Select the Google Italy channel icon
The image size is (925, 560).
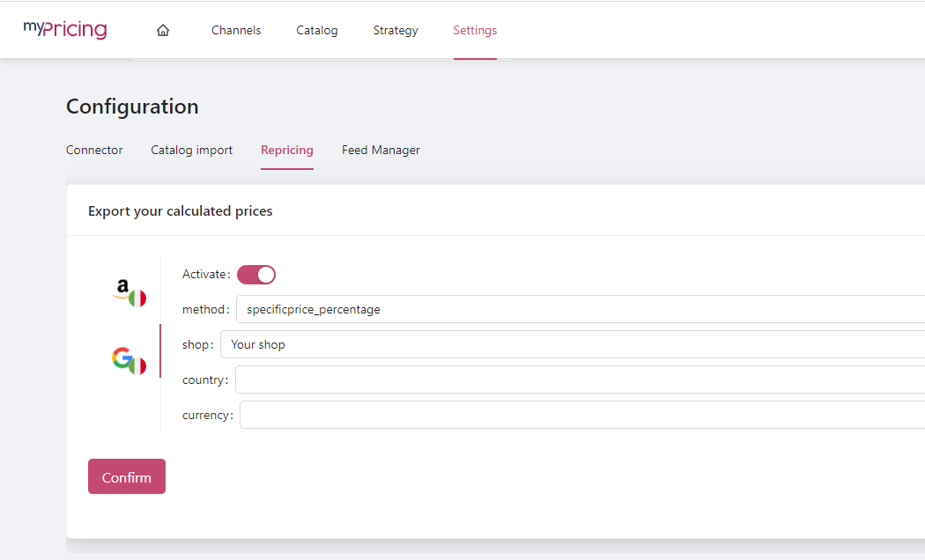pos(129,360)
